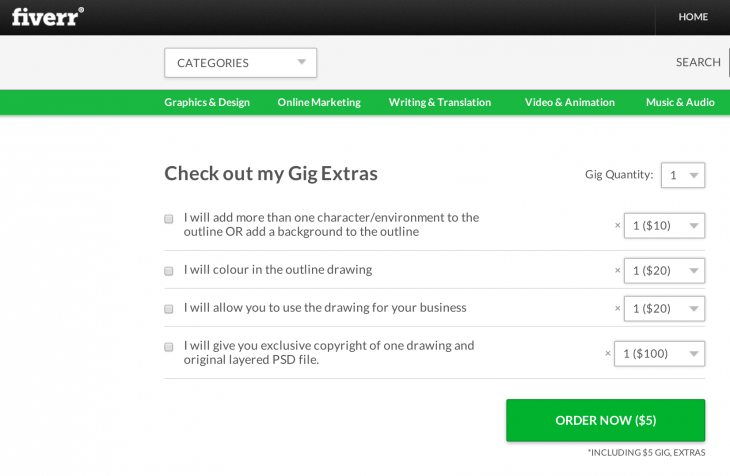This screenshot has height=476, width=730.
Task: Open the 1 ($10) quantity dropdown
Action: [664, 226]
